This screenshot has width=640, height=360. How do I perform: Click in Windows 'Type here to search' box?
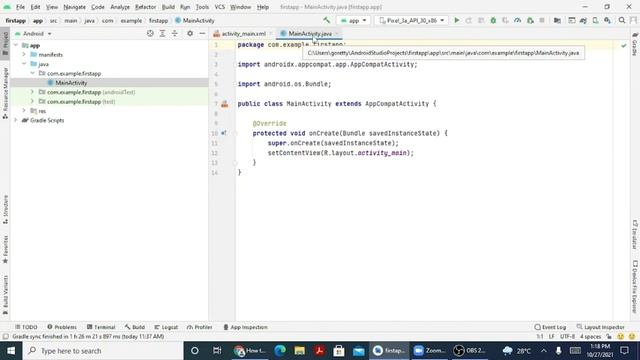point(103,351)
